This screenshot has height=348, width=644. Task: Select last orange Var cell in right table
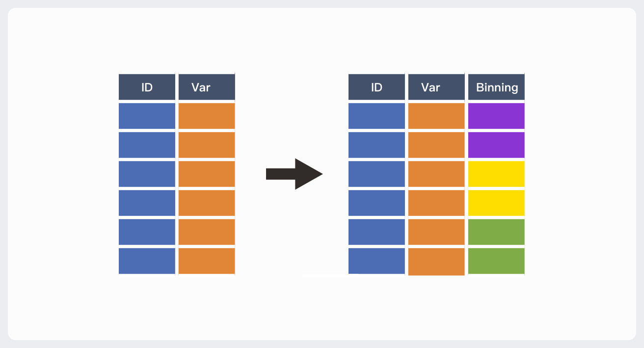[436, 261]
